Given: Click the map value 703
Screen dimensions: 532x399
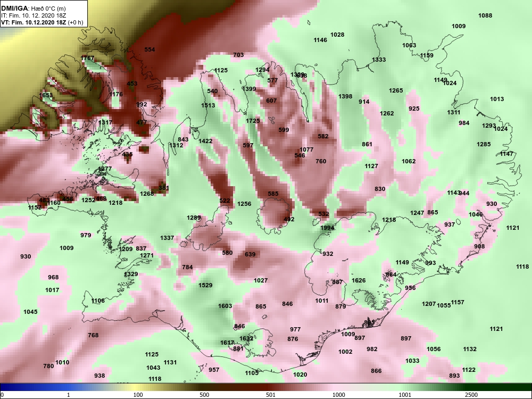Looking at the screenshot, I should coord(238,55).
